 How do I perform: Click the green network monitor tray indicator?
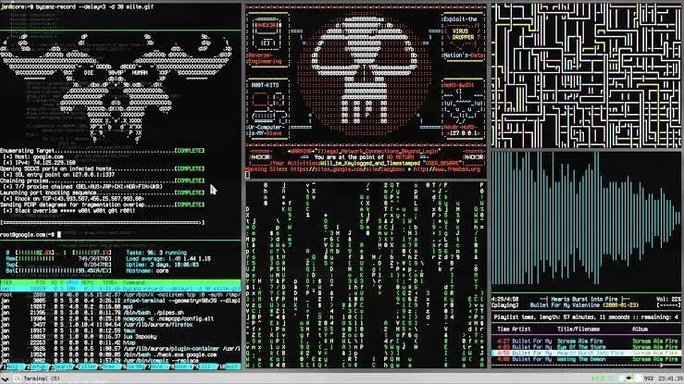point(603,379)
